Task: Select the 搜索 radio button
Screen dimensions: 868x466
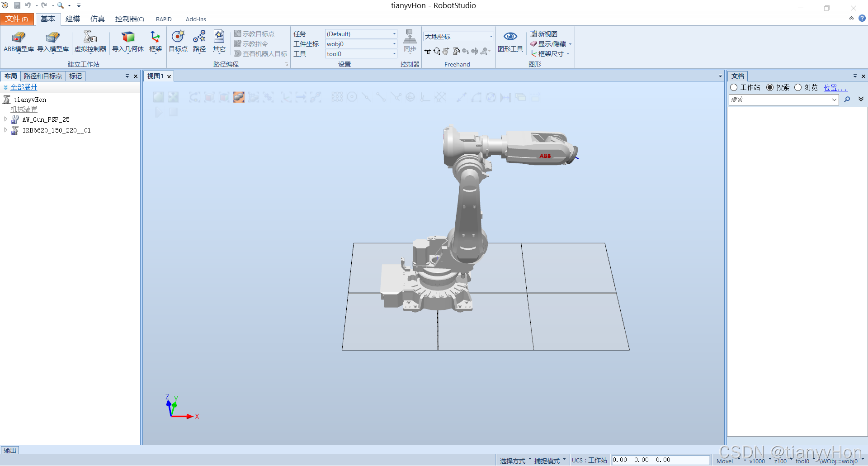Action: coord(770,87)
